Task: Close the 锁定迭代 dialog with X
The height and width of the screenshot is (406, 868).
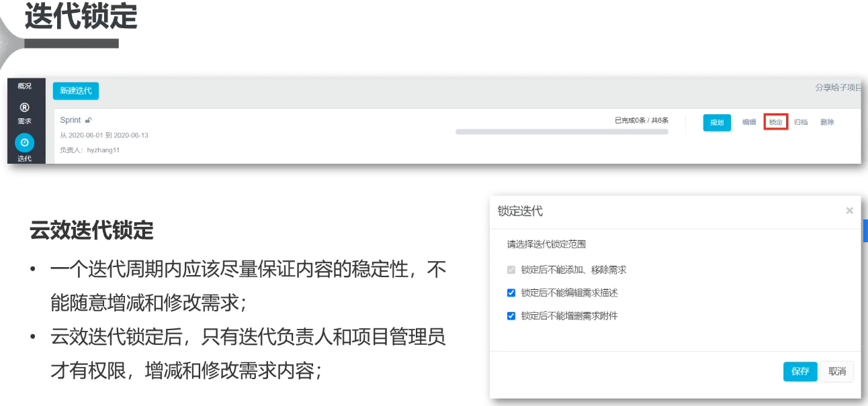Action: click(849, 211)
